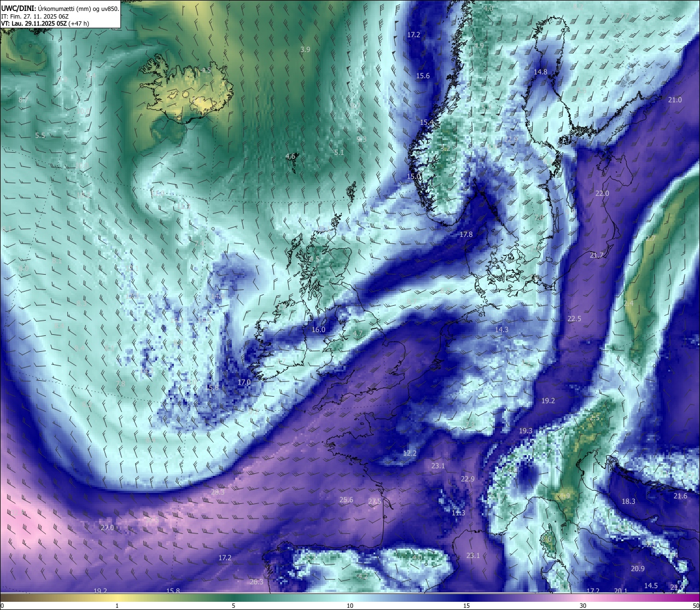This screenshot has height=610, width=700.
Task: Click the 21.6 value label
Action: [680, 496]
